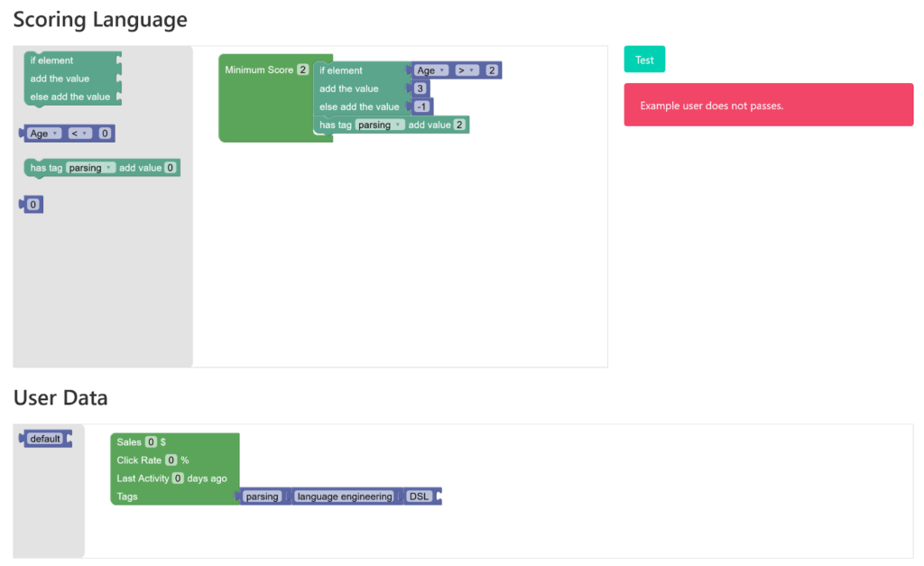Open the Age dropdown in the workspace condition block
Screen dimensions: 924x566
coord(430,70)
